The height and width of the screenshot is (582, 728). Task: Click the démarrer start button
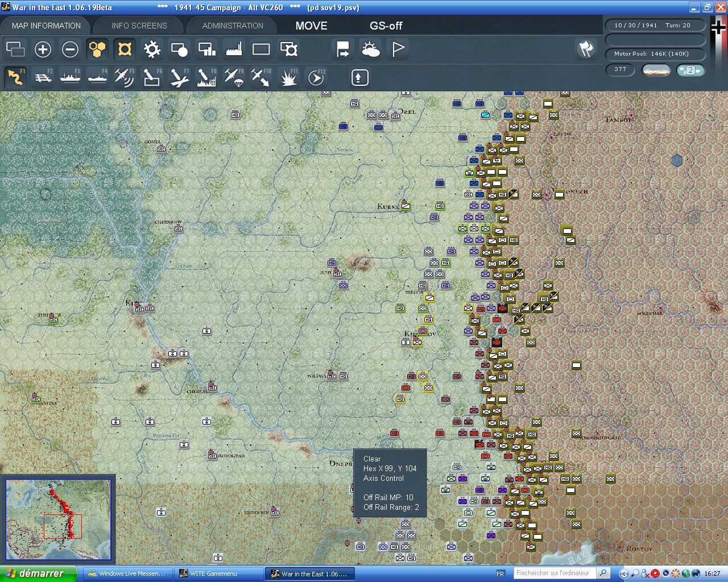click(34, 573)
